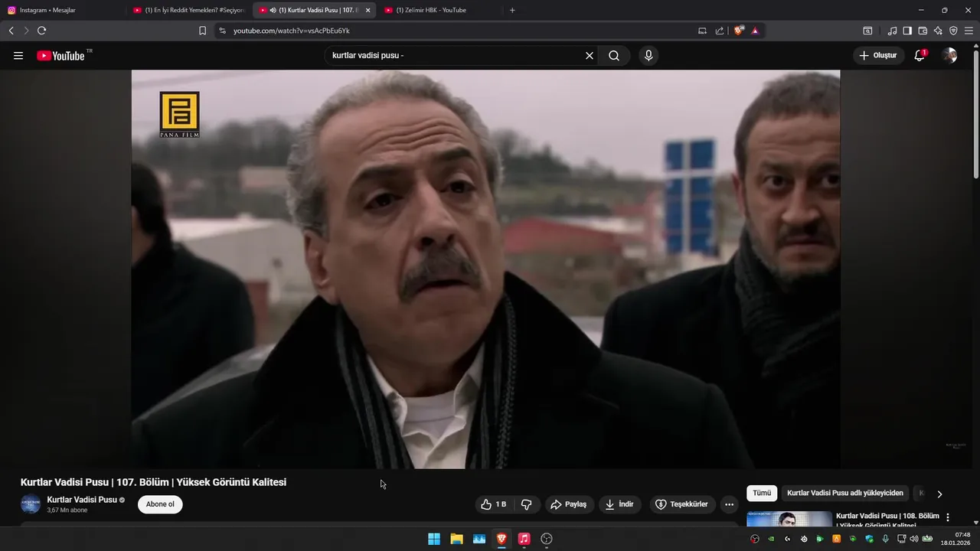Open the Windows Security tray icon
Screen dimensions: 980x551
point(869,539)
